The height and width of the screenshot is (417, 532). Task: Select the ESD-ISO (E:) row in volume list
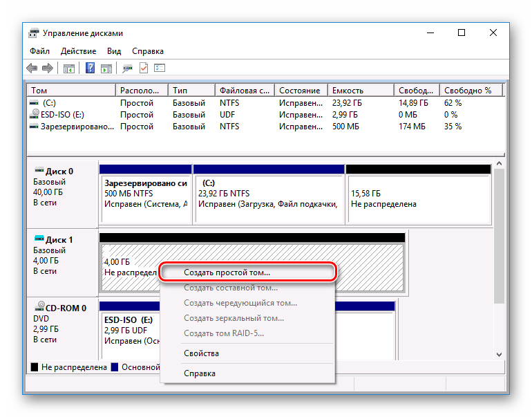(x=266, y=114)
